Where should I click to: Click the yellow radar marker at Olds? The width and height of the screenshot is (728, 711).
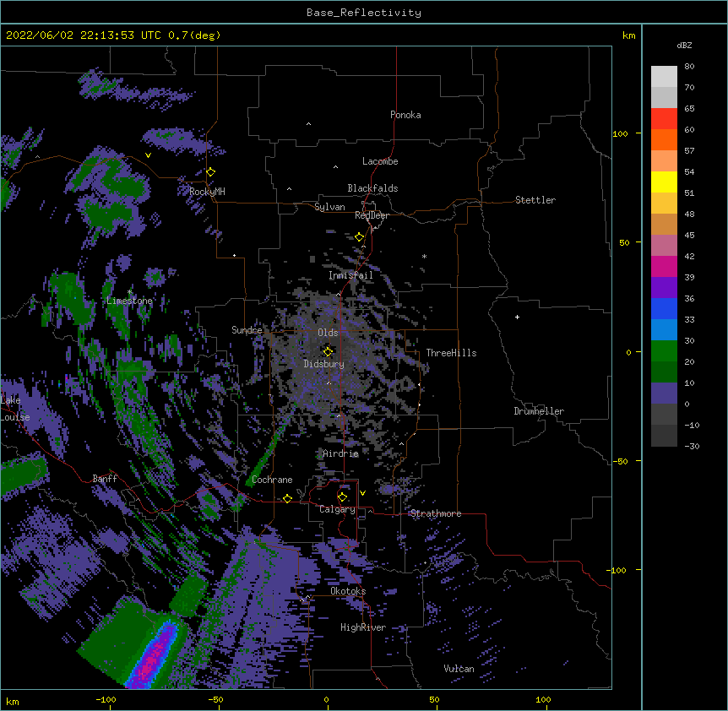point(328,351)
